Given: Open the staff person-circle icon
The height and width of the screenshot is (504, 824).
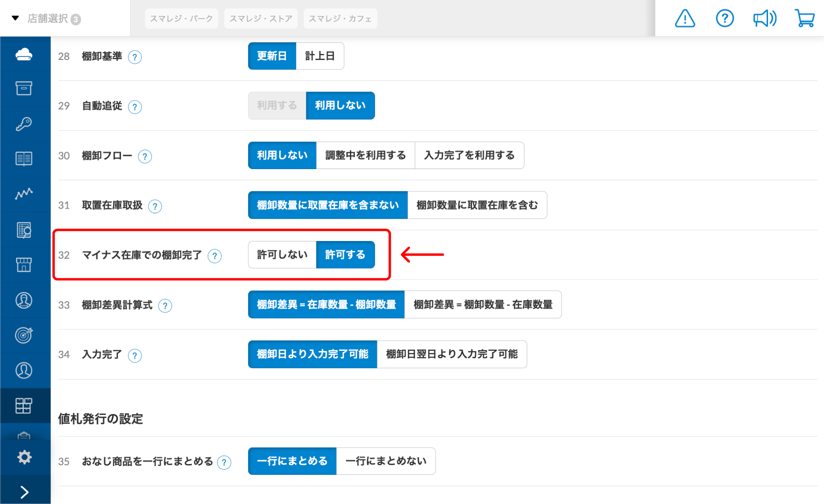Looking at the screenshot, I should click(24, 300).
